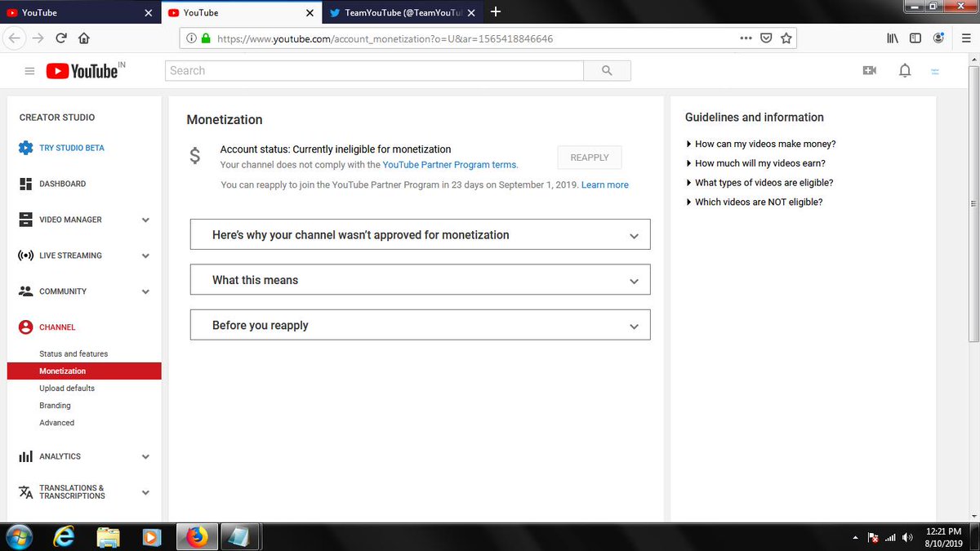The width and height of the screenshot is (980, 551).
Task: Close the first YouTube tab
Action: [148, 13]
